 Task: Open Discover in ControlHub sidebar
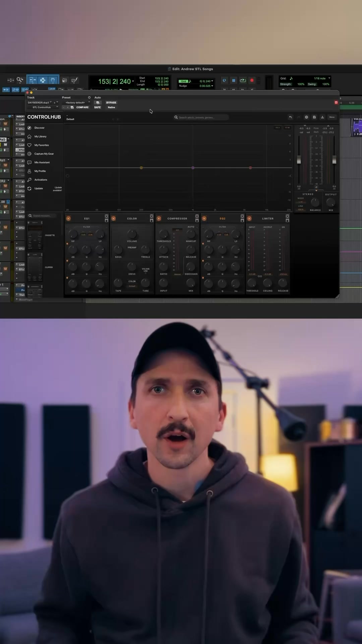point(39,128)
